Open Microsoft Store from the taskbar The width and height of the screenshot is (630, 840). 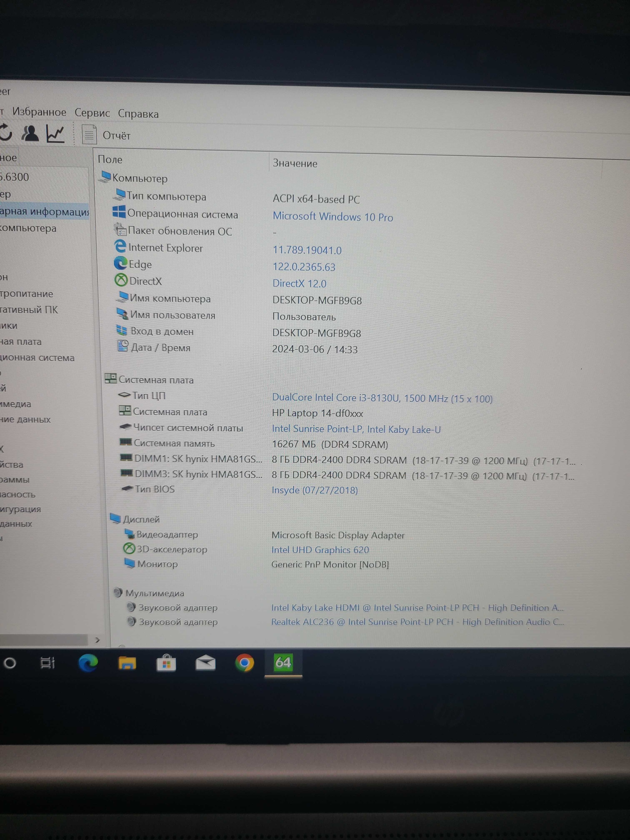[x=166, y=663]
